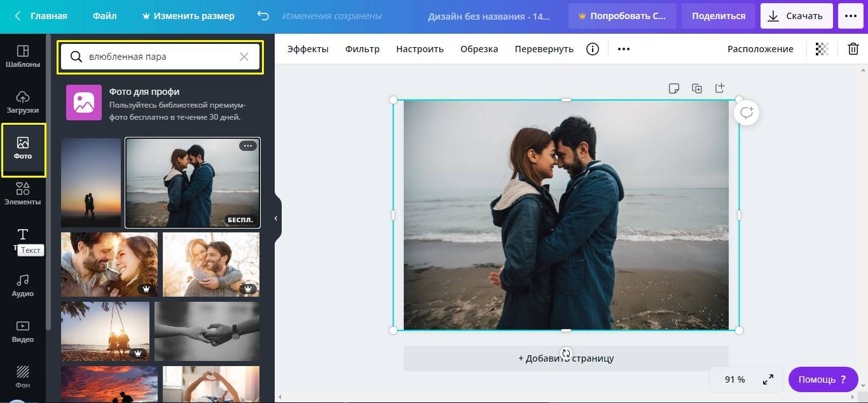Open the Файл menu

(x=104, y=16)
